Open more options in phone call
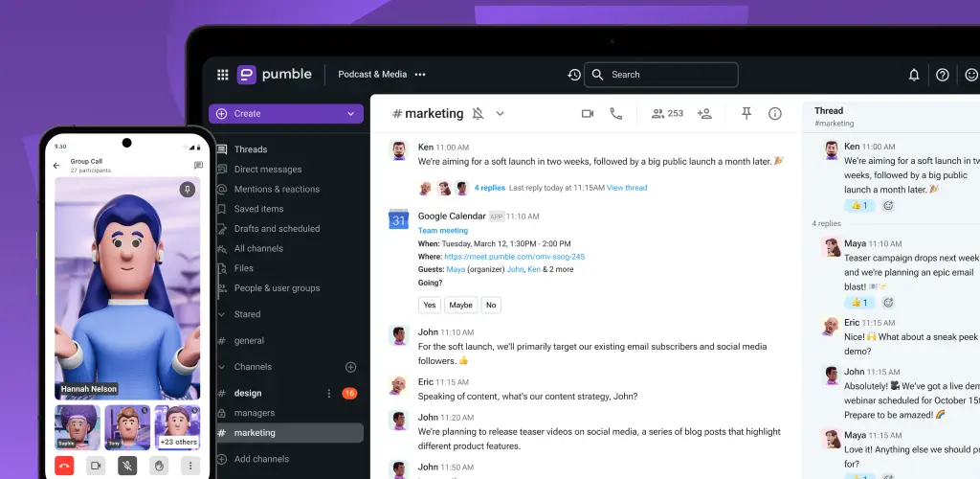Viewport: 980px width, 479px height. pos(190,466)
